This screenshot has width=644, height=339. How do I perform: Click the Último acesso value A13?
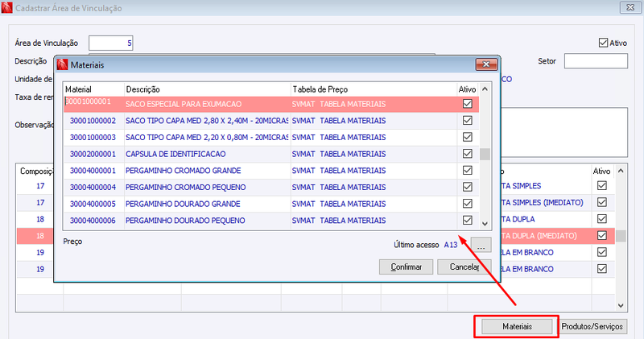[x=451, y=245]
